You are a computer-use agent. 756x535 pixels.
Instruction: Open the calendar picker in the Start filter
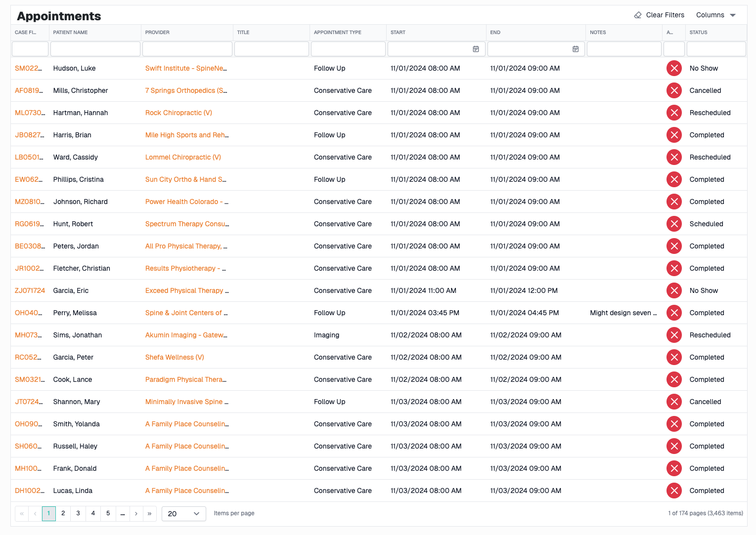(476, 49)
